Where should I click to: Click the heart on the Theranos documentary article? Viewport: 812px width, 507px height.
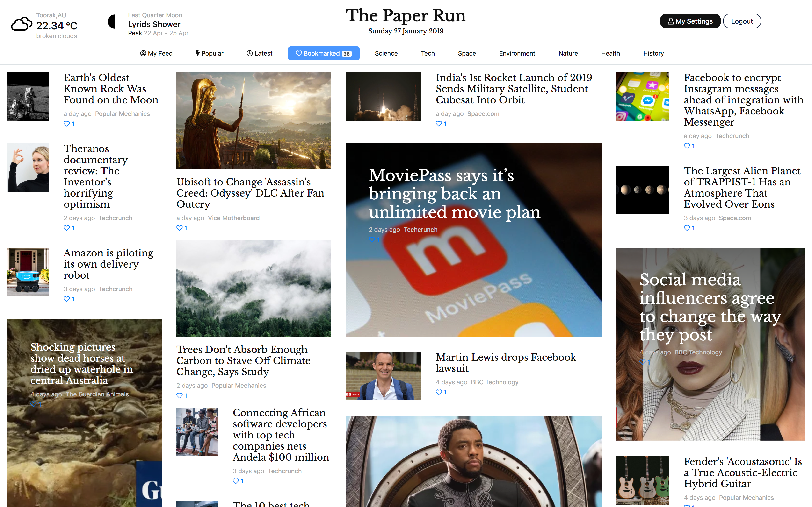[x=66, y=228]
